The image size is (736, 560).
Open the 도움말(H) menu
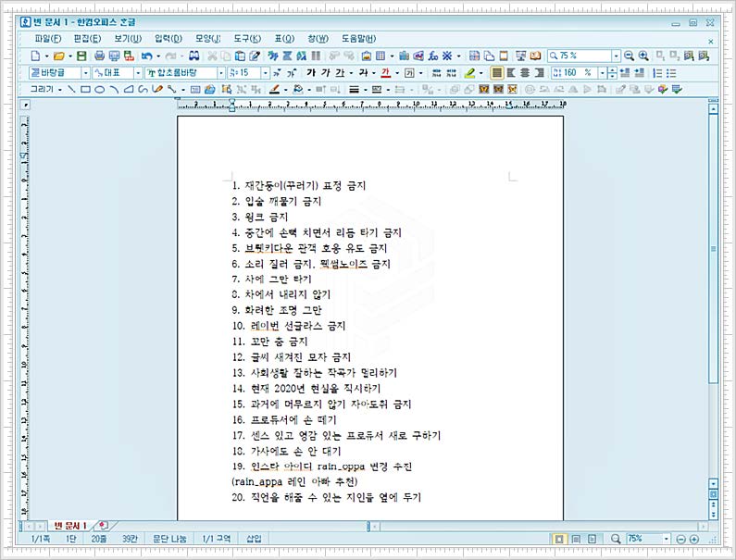coord(358,39)
